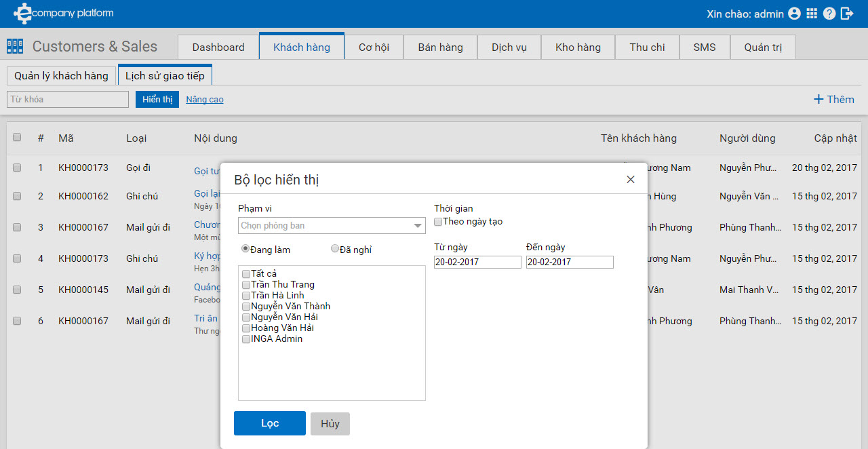The width and height of the screenshot is (868, 449).
Task: Check the checkbox for row 1
Action: coord(17,168)
